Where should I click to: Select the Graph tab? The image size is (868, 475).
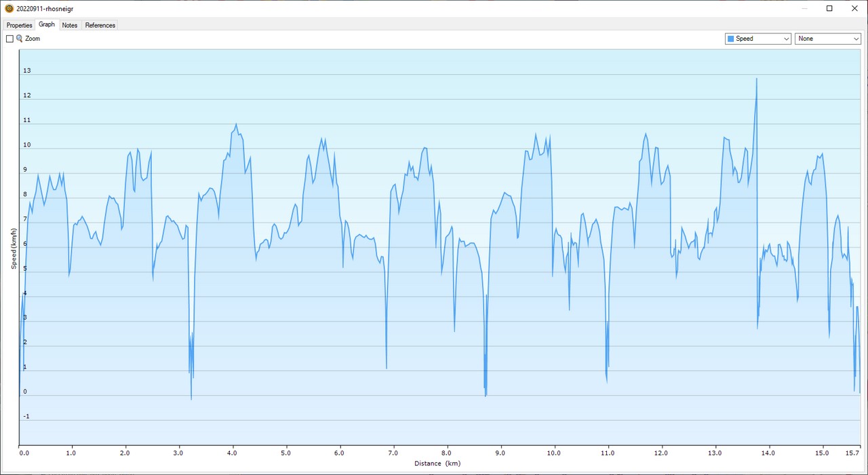(47, 24)
